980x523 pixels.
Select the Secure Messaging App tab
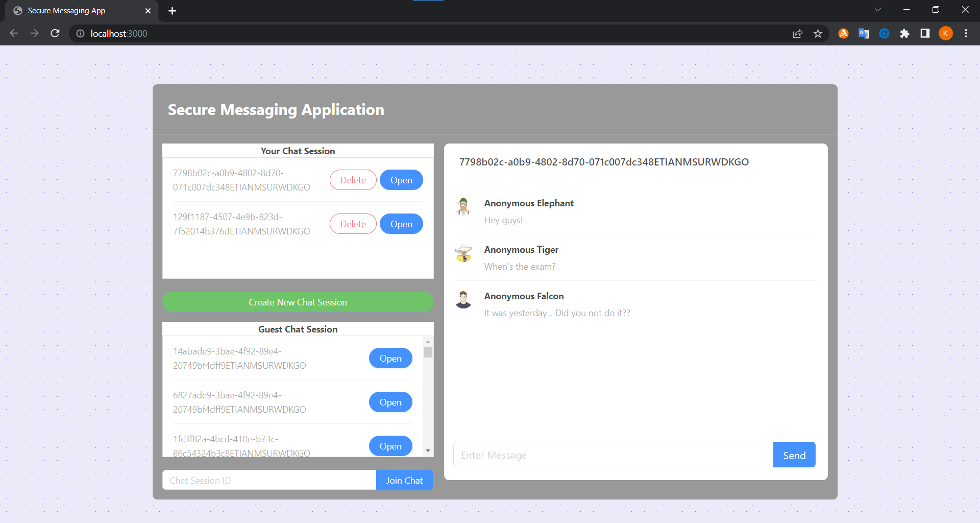tap(82, 11)
